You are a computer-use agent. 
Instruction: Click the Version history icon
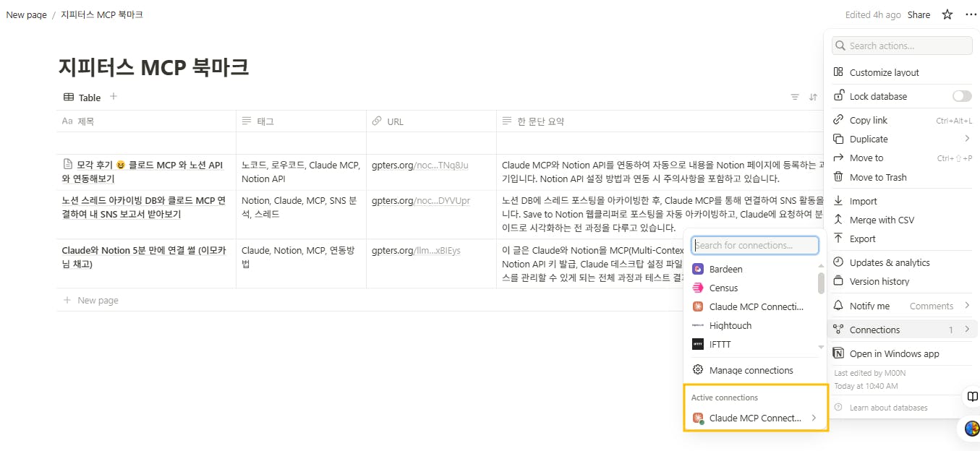(838, 281)
